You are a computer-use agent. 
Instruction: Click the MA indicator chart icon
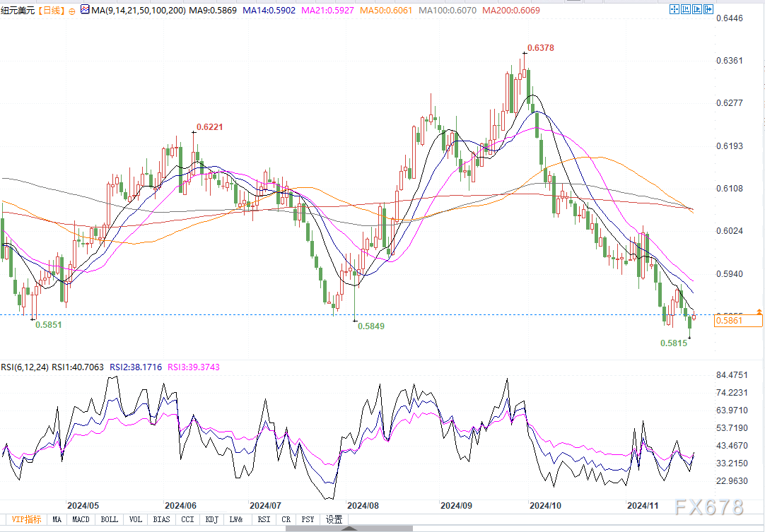point(86,10)
